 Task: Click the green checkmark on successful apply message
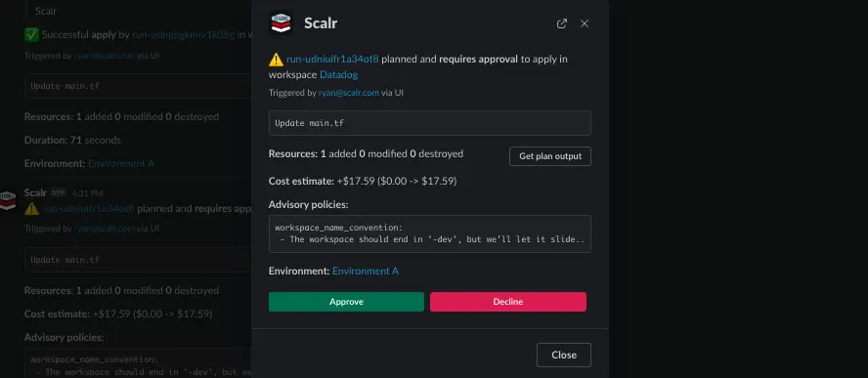tap(31, 35)
